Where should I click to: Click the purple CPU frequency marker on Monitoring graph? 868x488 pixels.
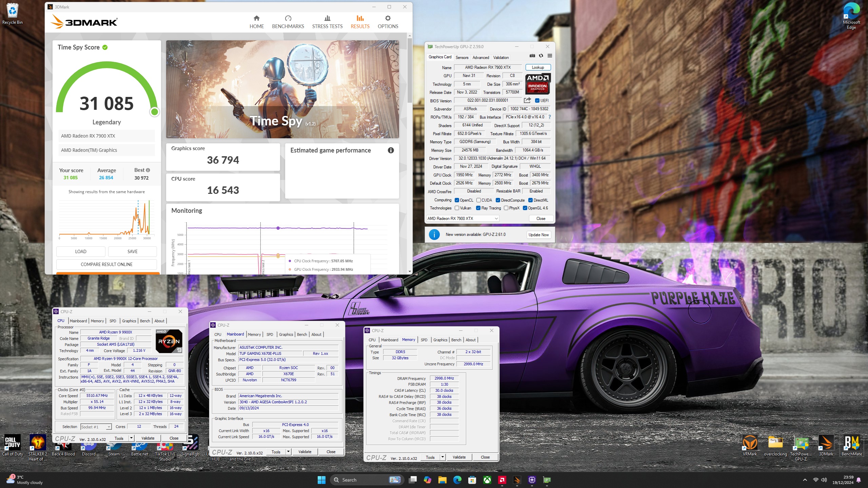click(278, 228)
